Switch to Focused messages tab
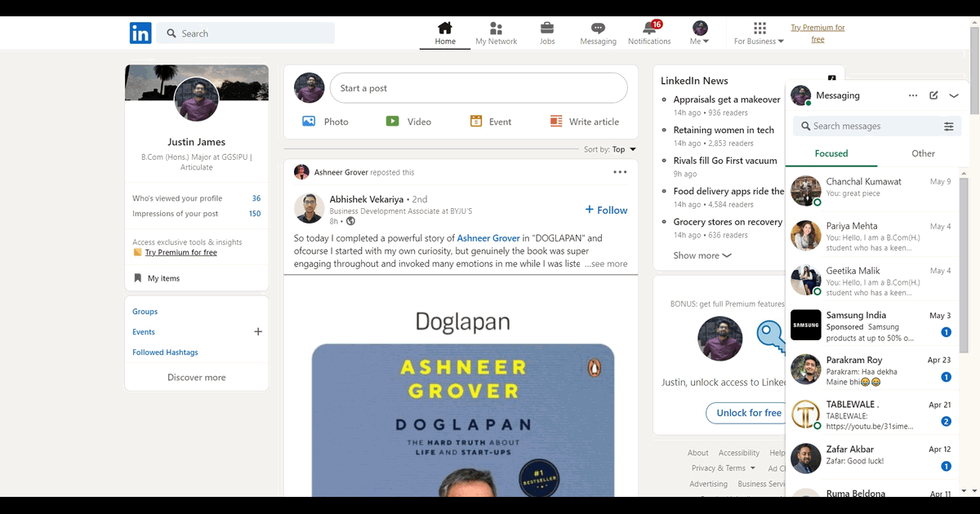Image resolution: width=980 pixels, height=514 pixels. tap(831, 153)
